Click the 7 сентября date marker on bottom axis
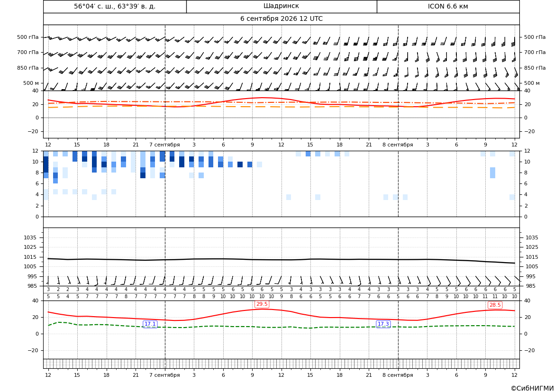The image size is (554, 392). click(164, 375)
